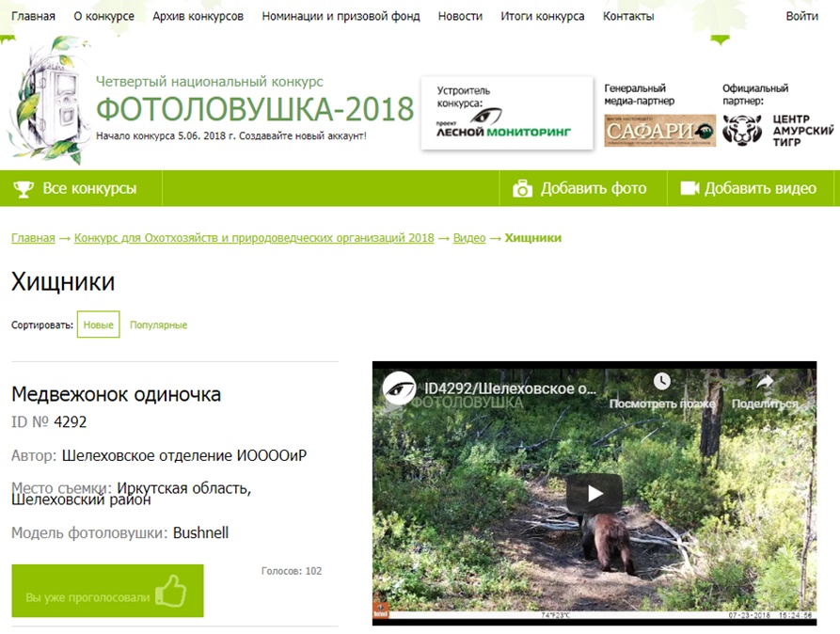This screenshot has width=840, height=634.
Task: Open the Сафари media partner banner
Action: click(660, 130)
